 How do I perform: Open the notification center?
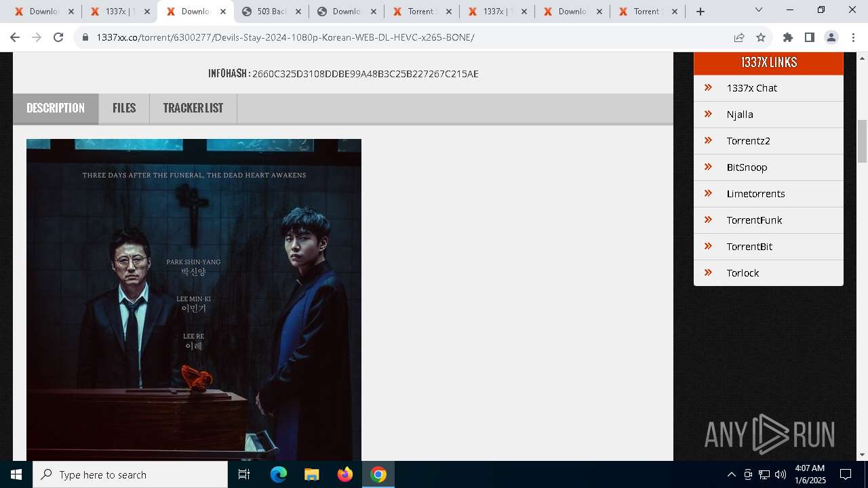coord(846,474)
